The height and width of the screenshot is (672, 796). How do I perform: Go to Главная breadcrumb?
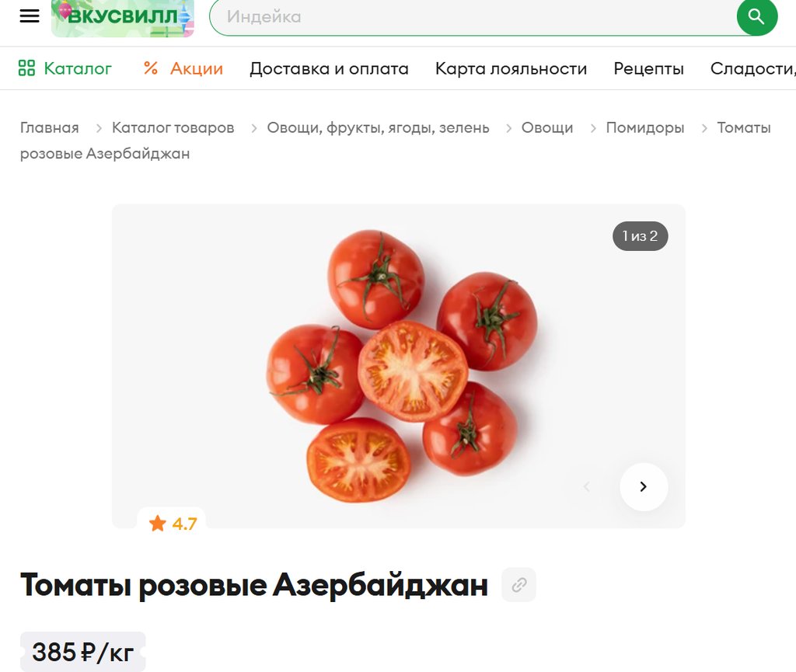click(50, 128)
